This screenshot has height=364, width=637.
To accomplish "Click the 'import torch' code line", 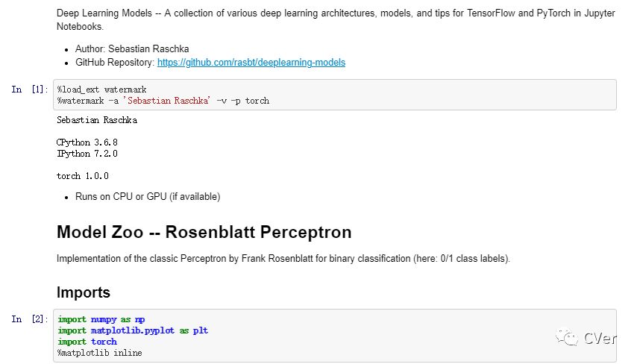I will pos(87,342).
